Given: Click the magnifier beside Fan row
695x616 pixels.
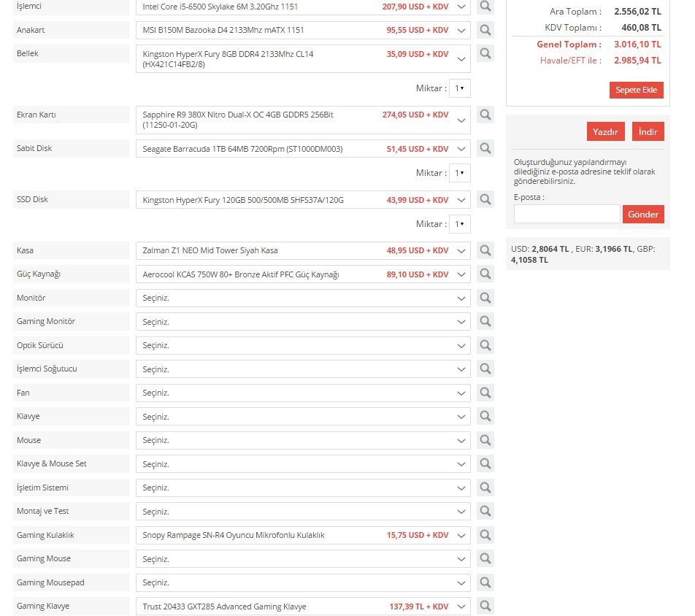Looking at the screenshot, I should (485, 393).
